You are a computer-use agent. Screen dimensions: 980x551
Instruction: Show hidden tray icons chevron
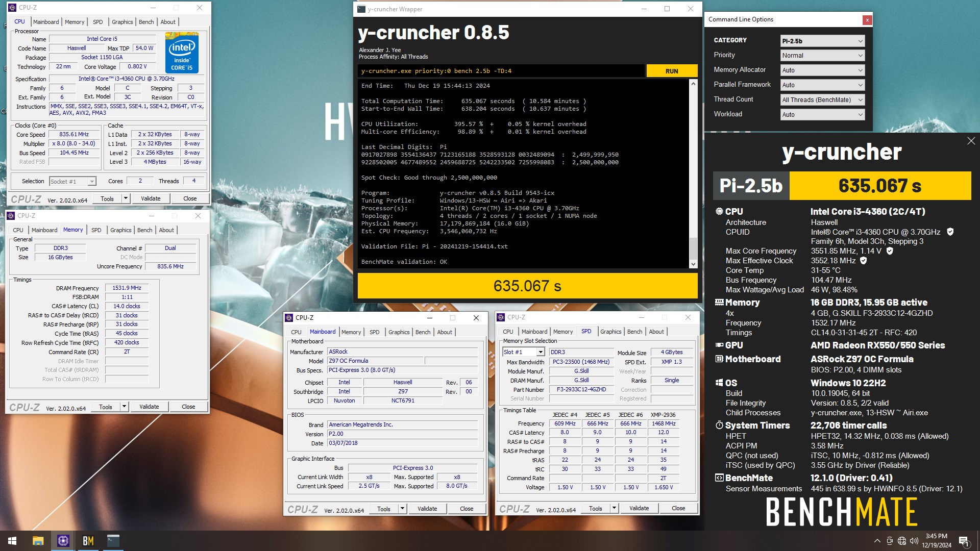point(877,541)
